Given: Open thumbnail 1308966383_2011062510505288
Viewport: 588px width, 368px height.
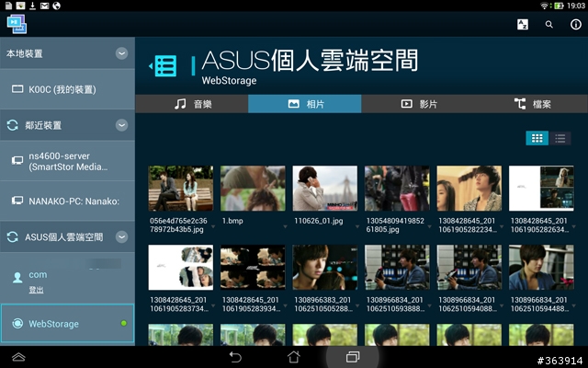Looking at the screenshot, I should [324, 268].
